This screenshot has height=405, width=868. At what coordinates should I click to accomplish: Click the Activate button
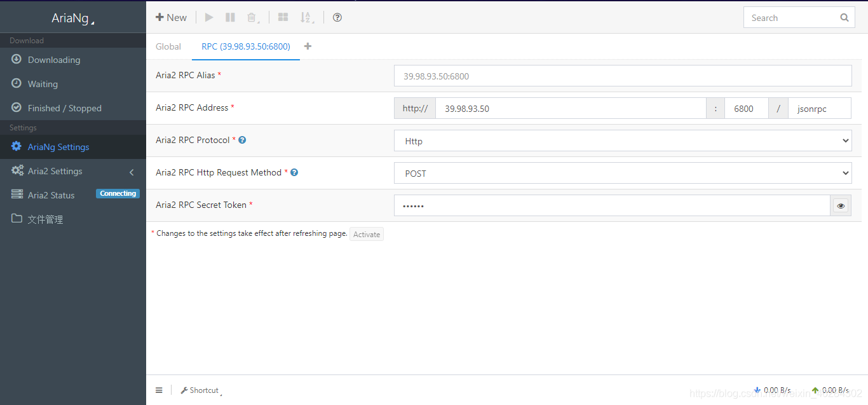pyautogui.click(x=367, y=235)
